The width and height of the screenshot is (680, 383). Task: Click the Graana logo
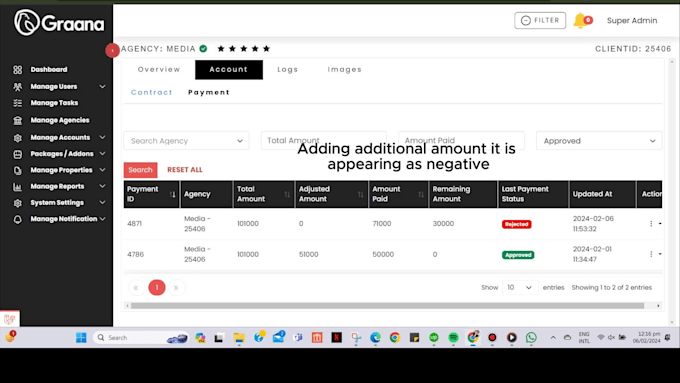(59, 23)
